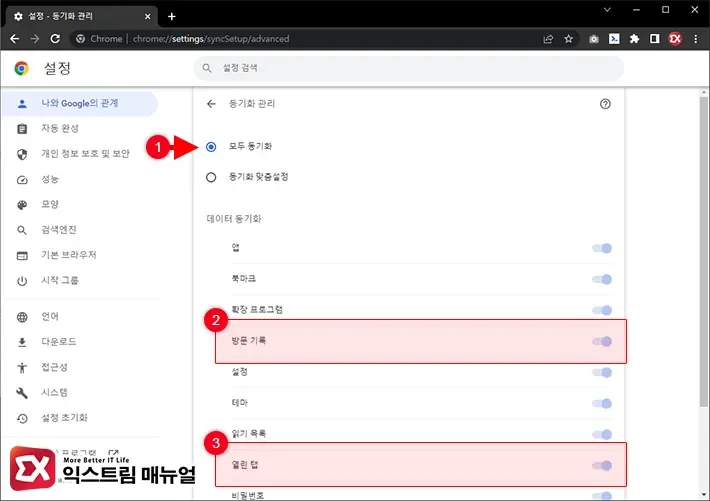
Task: Open the red profile avatar icon
Action: coord(675,39)
